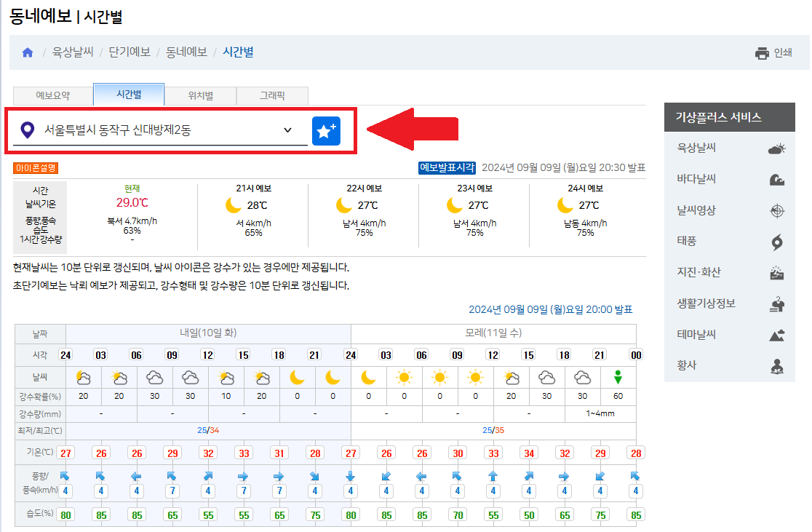Image resolution: width=812 pixels, height=532 pixels.
Task: Switch to the 예보요약 tab
Action: point(52,95)
